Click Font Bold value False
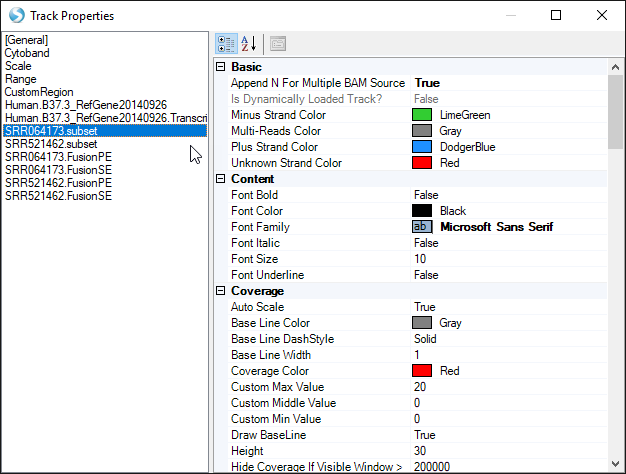The height and width of the screenshot is (474, 626). coord(509,195)
